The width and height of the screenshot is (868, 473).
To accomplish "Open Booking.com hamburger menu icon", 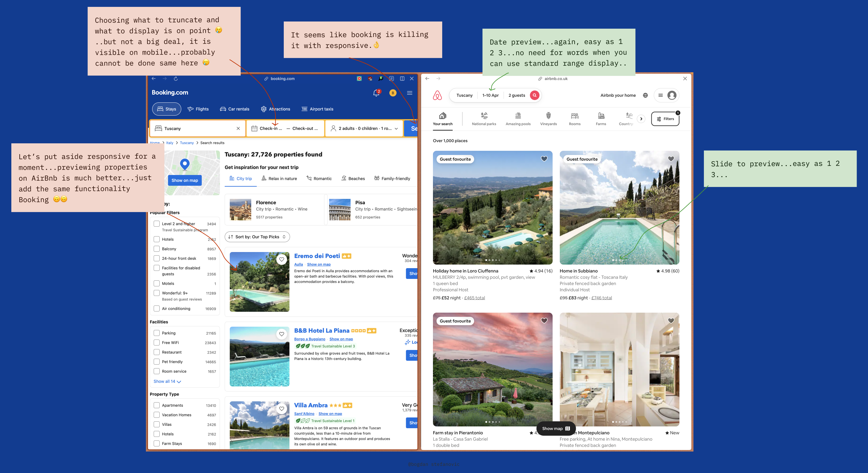I will (410, 93).
